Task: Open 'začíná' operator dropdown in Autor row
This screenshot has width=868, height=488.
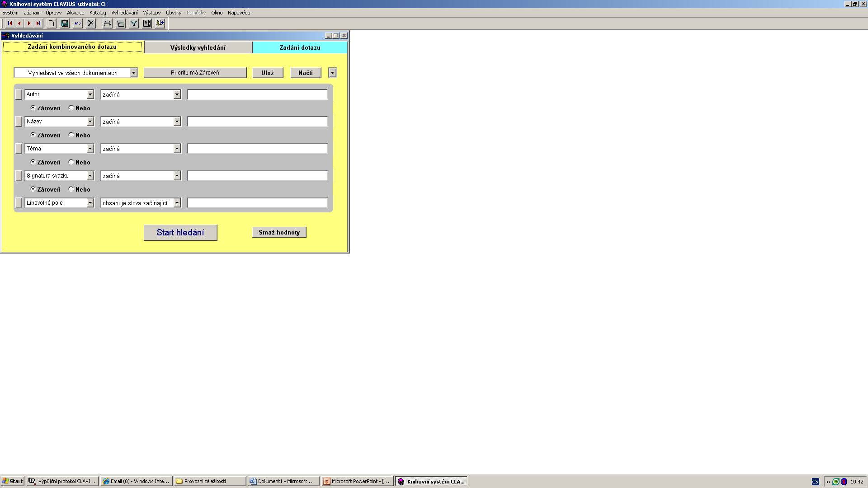Action: [177, 94]
